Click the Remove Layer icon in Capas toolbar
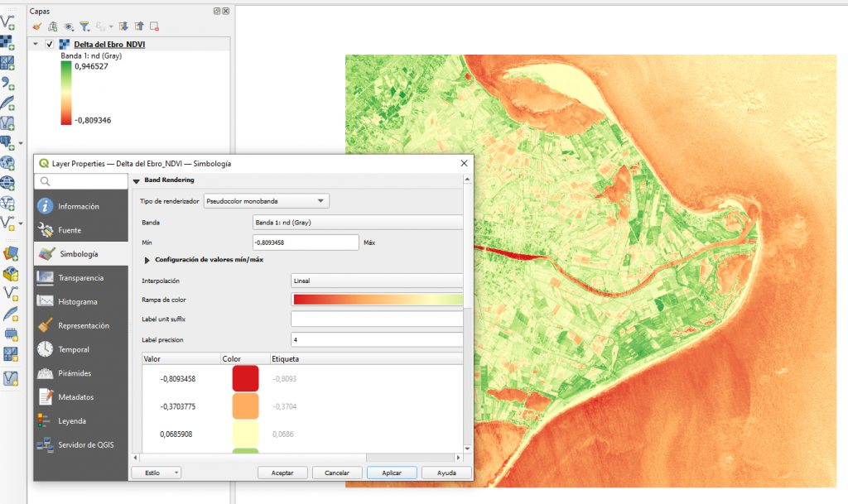This screenshot has width=848, height=504. tap(153, 26)
